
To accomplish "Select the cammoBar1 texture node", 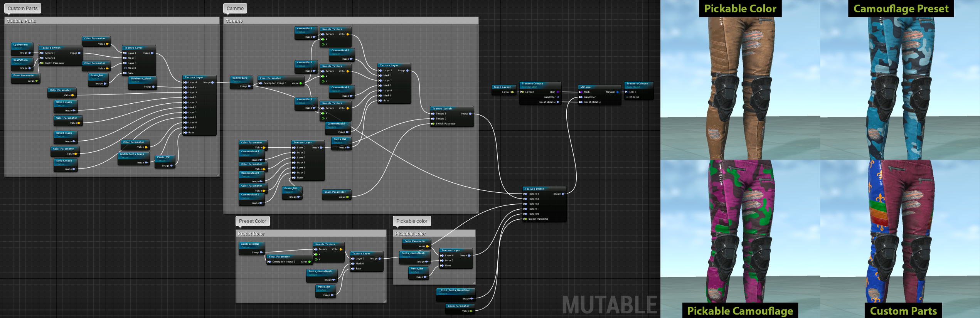I will (306, 33).
